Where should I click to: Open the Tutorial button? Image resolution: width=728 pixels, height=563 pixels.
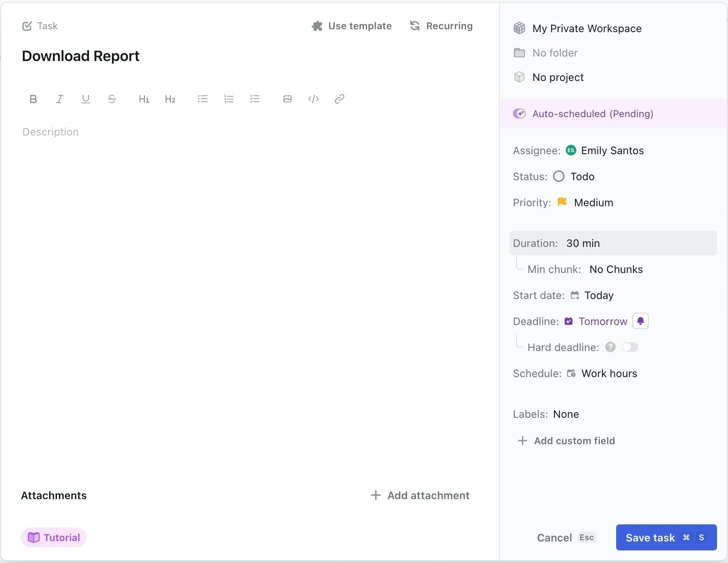point(54,537)
